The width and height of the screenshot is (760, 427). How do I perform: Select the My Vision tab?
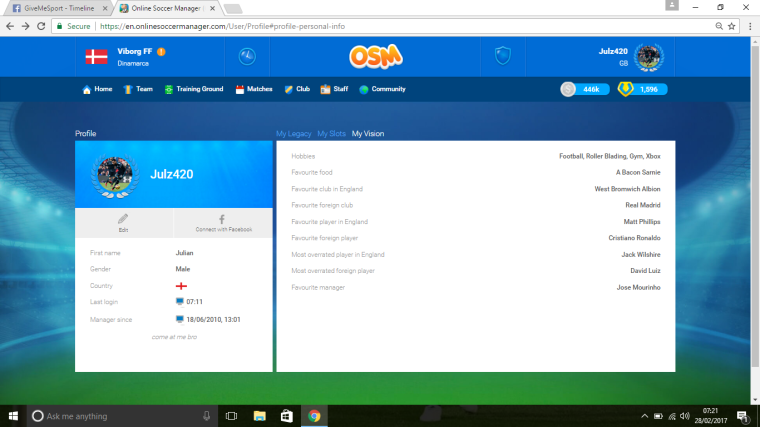coord(368,134)
